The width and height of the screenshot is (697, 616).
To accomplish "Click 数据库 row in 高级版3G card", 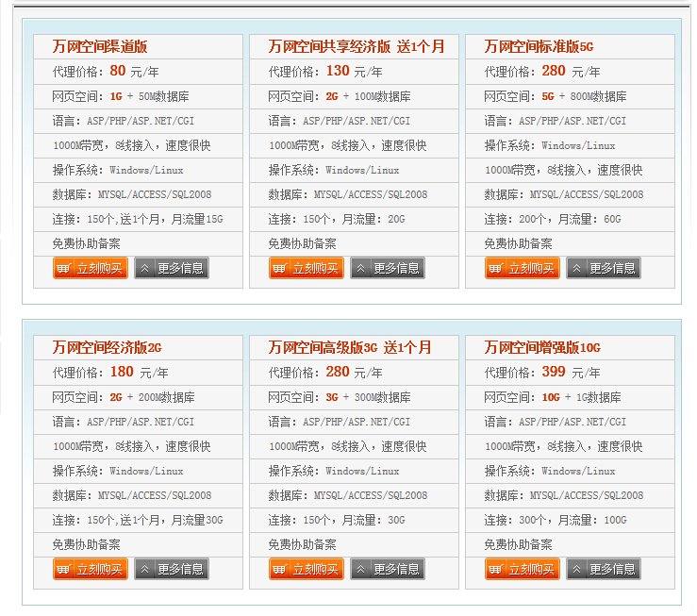I will pyautogui.click(x=355, y=495).
